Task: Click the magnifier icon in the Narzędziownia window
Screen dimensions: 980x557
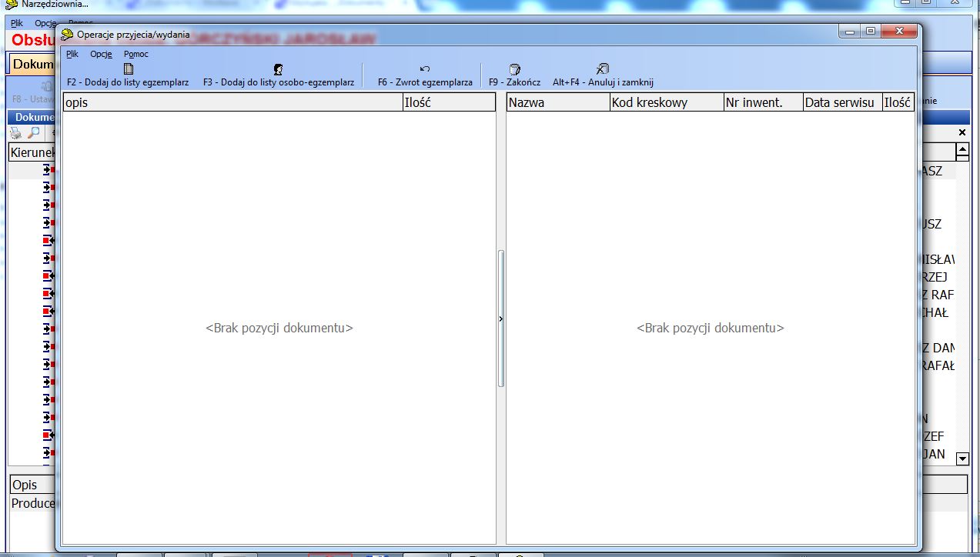Action: pos(33,133)
